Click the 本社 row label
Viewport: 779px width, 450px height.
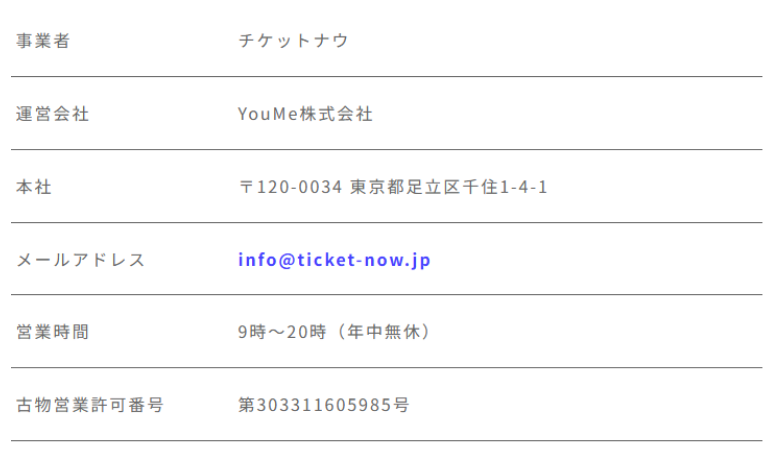pos(34,187)
